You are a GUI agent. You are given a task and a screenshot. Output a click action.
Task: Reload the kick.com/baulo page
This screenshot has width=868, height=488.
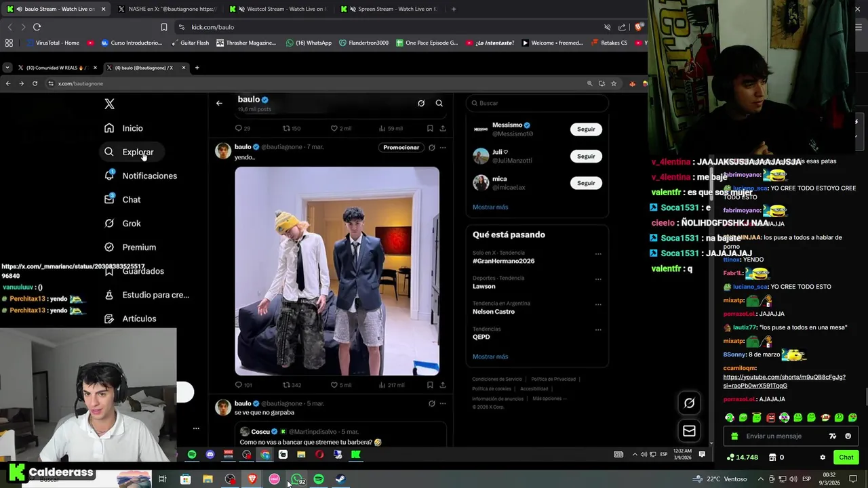point(37,27)
